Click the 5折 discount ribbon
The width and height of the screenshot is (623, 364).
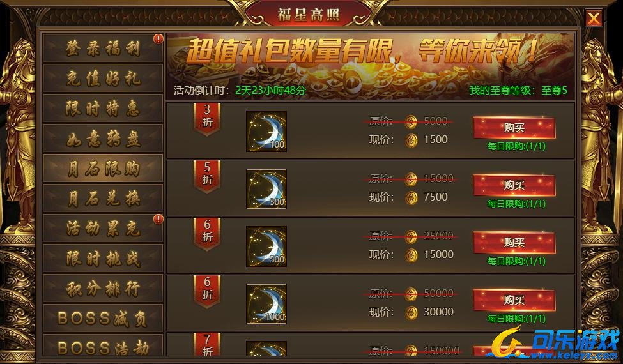click(x=207, y=176)
